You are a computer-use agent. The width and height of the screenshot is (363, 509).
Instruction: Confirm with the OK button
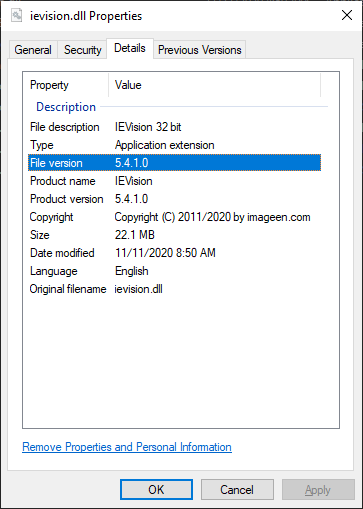point(156,490)
